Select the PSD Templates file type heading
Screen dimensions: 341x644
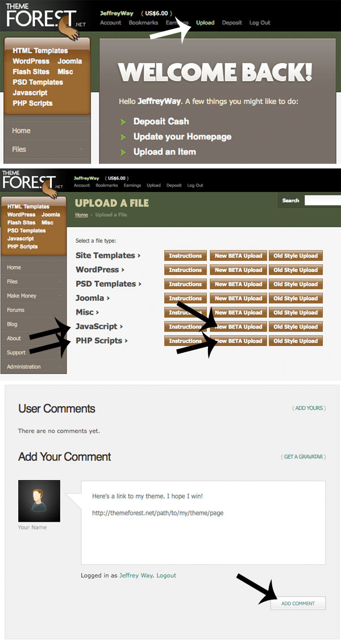109,284
